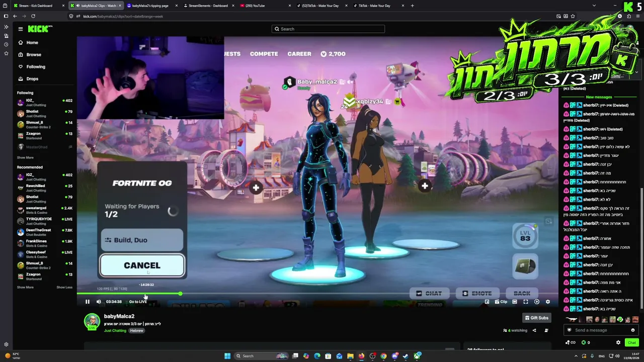644x362 pixels.
Task: Go back in browser history
Action: point(15,16)
